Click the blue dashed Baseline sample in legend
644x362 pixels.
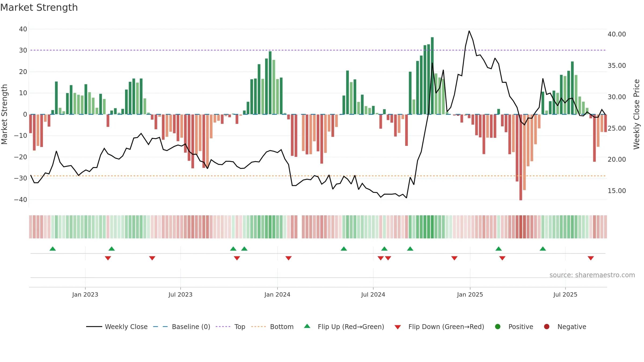pos(160,327)
